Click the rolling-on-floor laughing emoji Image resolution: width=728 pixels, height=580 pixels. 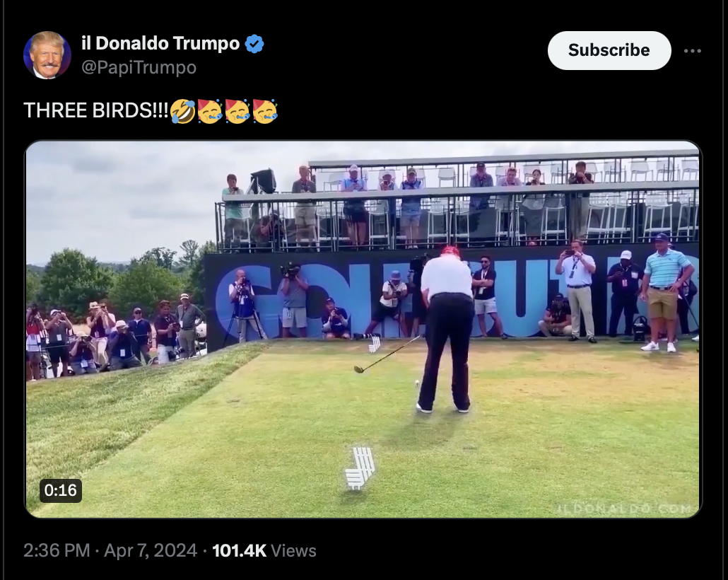point(182,111)
